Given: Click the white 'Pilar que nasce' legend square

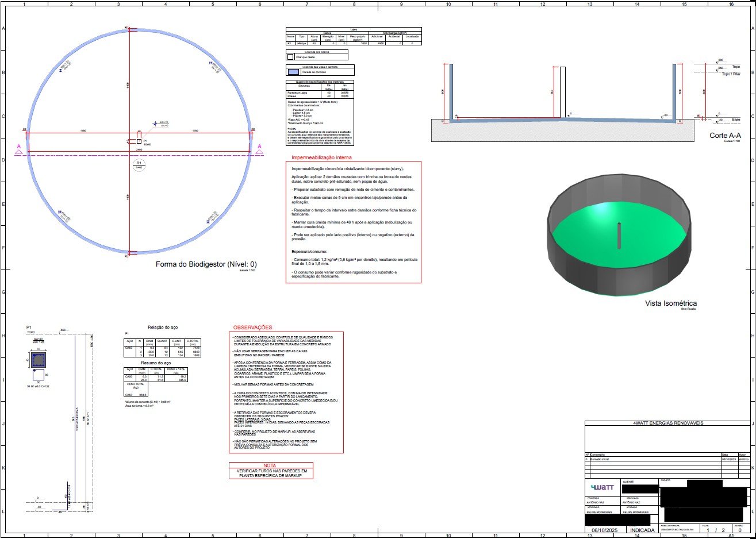Looking at the screenshot, I should (x=290, y=57).
